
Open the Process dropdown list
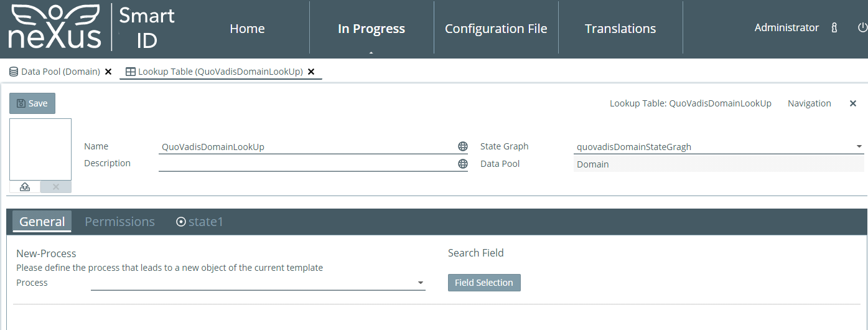tap(421, 283)
